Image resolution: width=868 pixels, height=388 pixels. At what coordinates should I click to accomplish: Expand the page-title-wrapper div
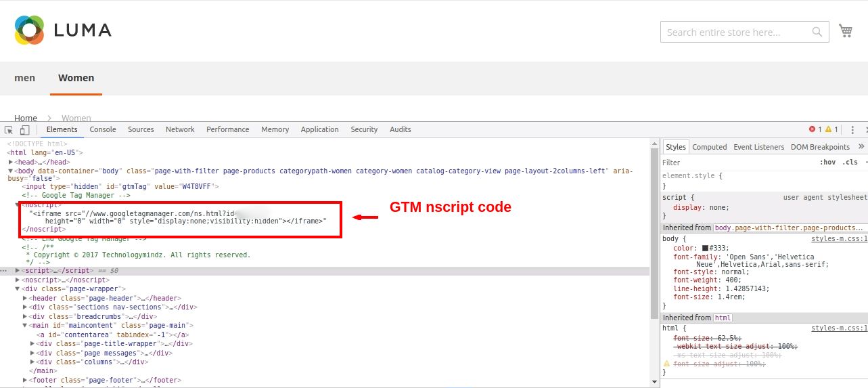coord(32,343)
